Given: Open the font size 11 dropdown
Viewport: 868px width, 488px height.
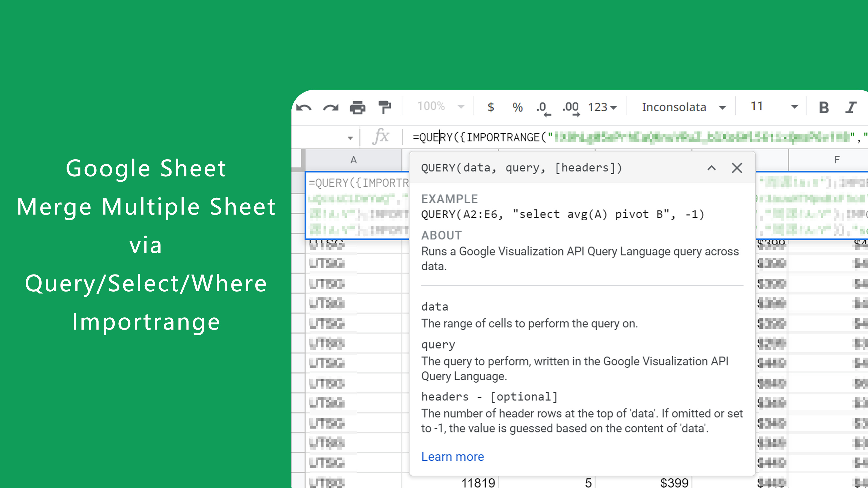Looking at the screenshot, I should [774, 107].
